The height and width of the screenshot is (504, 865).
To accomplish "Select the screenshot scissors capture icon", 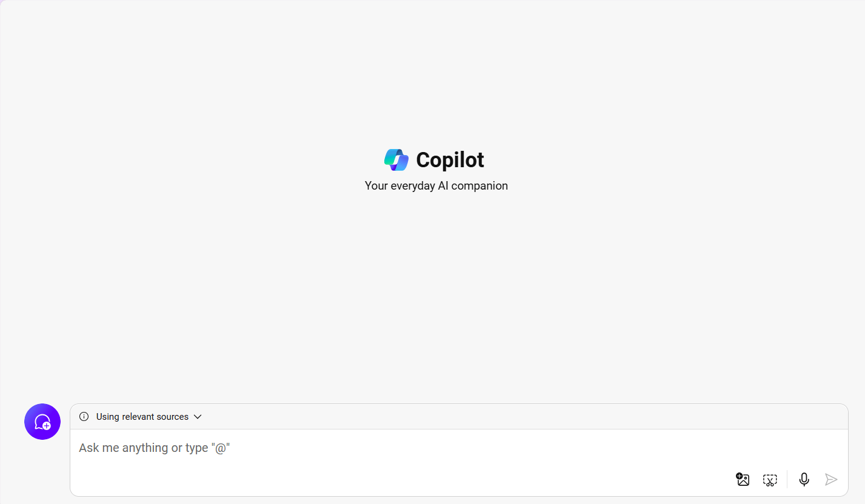I will [x=770, y=480].
